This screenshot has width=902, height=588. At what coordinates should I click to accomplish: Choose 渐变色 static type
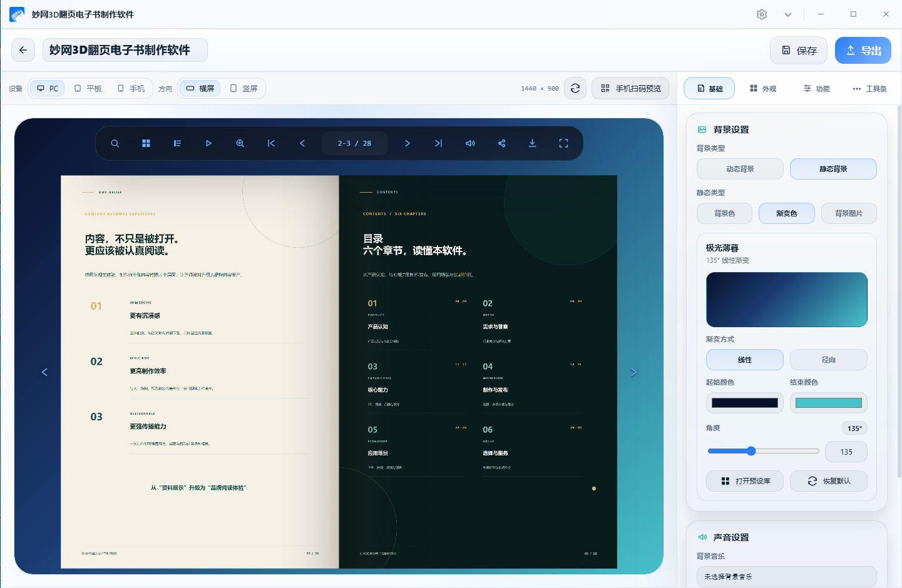point(787,213)
